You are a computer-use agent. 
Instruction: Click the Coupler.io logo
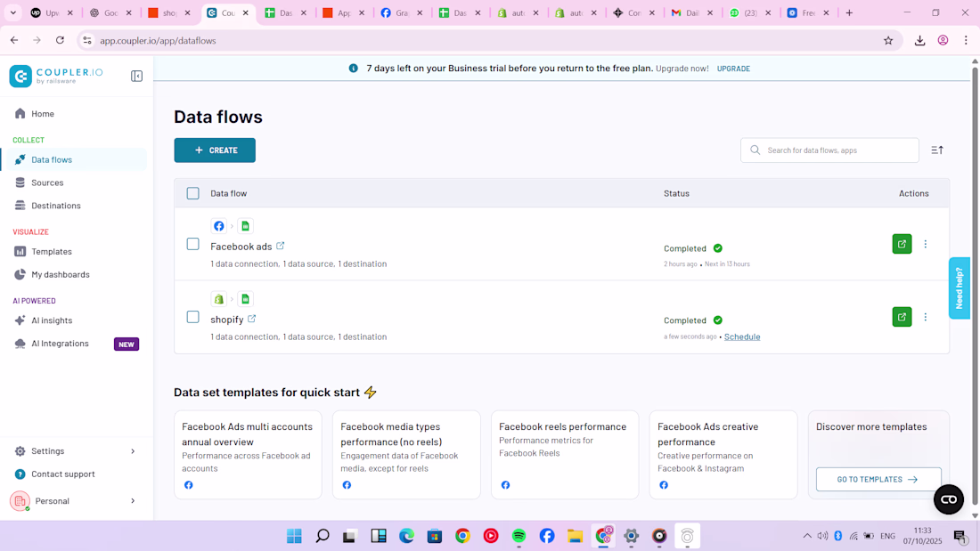coord(56,76)
